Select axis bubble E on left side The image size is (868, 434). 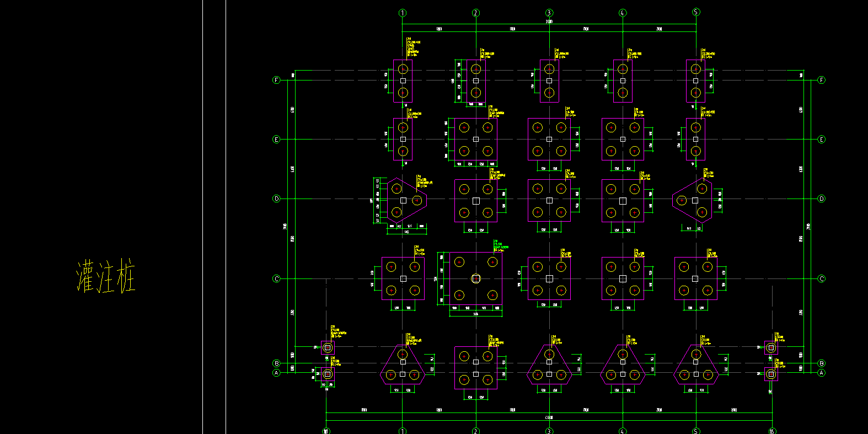[277, 140]
